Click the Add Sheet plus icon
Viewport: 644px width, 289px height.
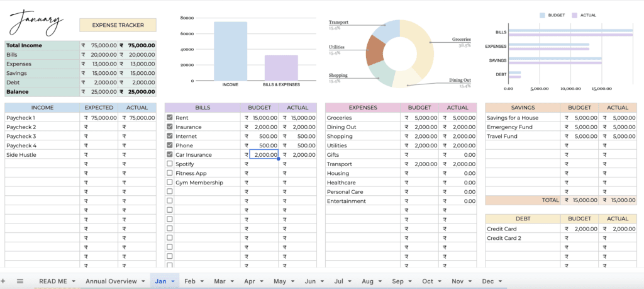3,281
